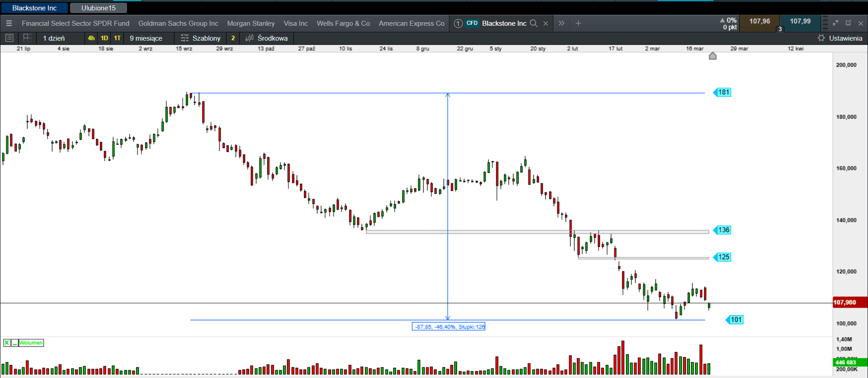Remove the Wolumen indicator with X
This screenshot has width=868, height=378.
[7, 343]
